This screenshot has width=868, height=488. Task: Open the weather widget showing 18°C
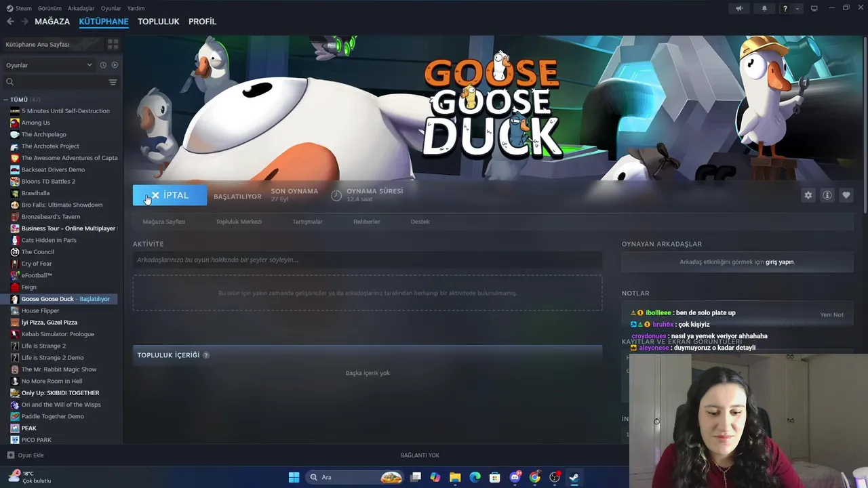[x=31, y=477]
